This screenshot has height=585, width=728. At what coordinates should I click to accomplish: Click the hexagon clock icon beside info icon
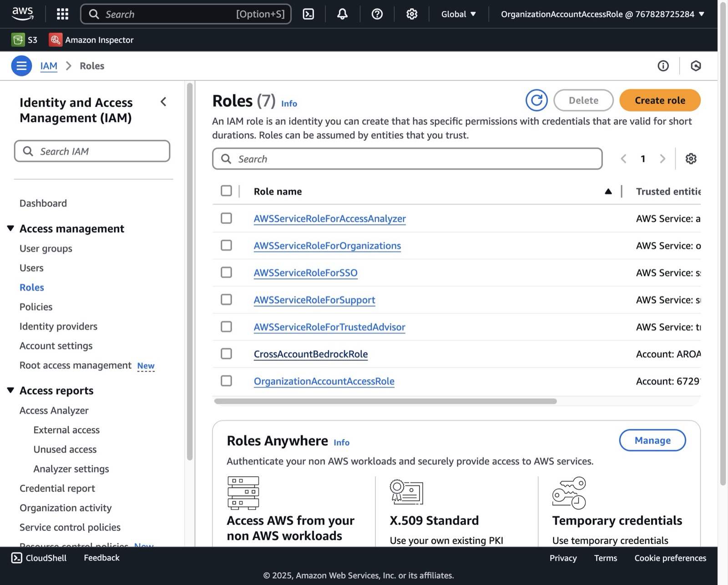tap(696, 66)
